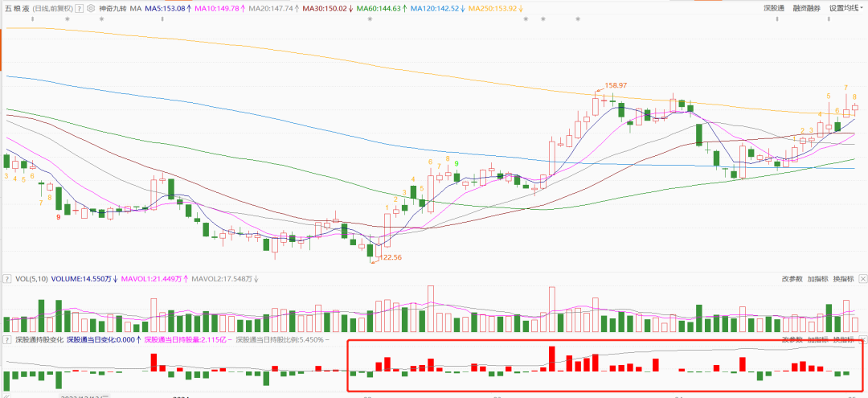Screen dimensions: 868x398
Task: Open the chart settings gear icon
Action: pyautogui.click(x=90, y=8)
